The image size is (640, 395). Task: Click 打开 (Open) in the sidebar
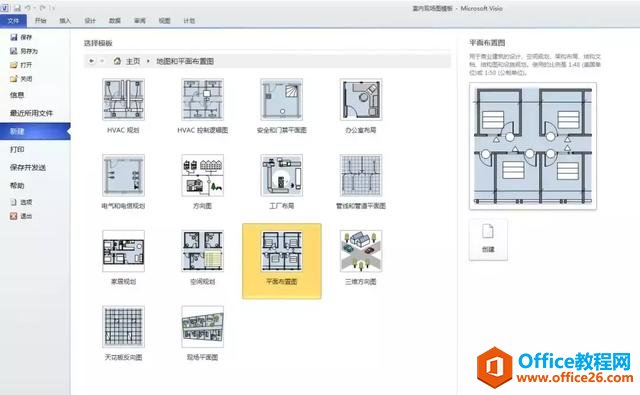[x=21, y=65]
